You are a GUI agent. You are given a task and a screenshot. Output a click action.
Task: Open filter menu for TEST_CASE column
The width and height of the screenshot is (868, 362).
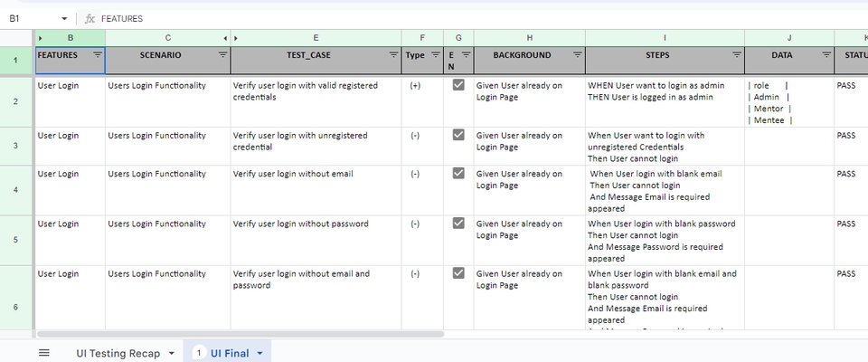coord(393,55)
